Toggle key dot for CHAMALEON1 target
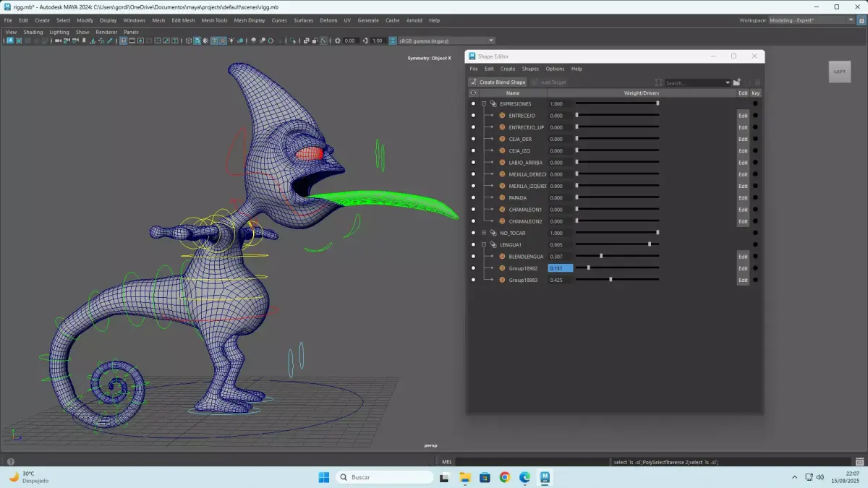The height and width of the screenshot is (488, 868). [x=756, y=210]
